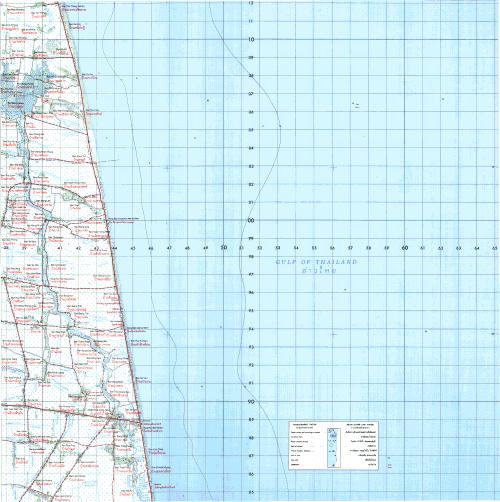The height and width of the screenshot is (502, 500).
Task: Click easting grid label 57
Action: (x=350, y=248)
